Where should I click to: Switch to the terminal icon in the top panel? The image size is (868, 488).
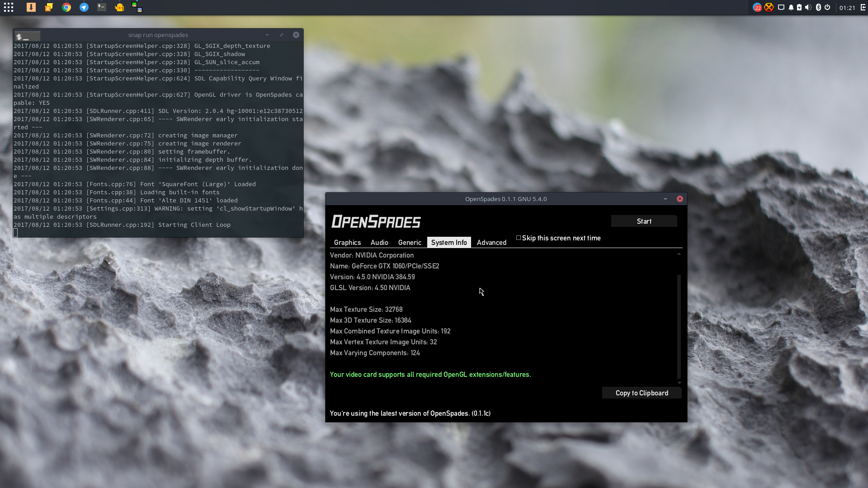tap(102, 7)
